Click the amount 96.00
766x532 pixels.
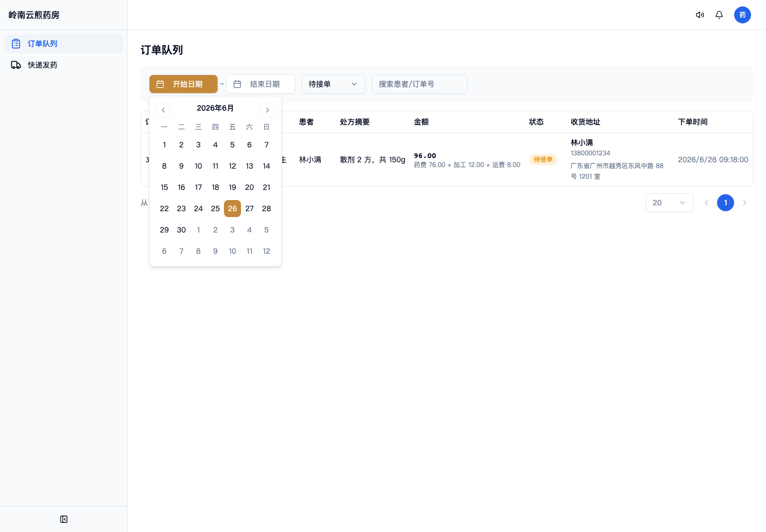425,156
